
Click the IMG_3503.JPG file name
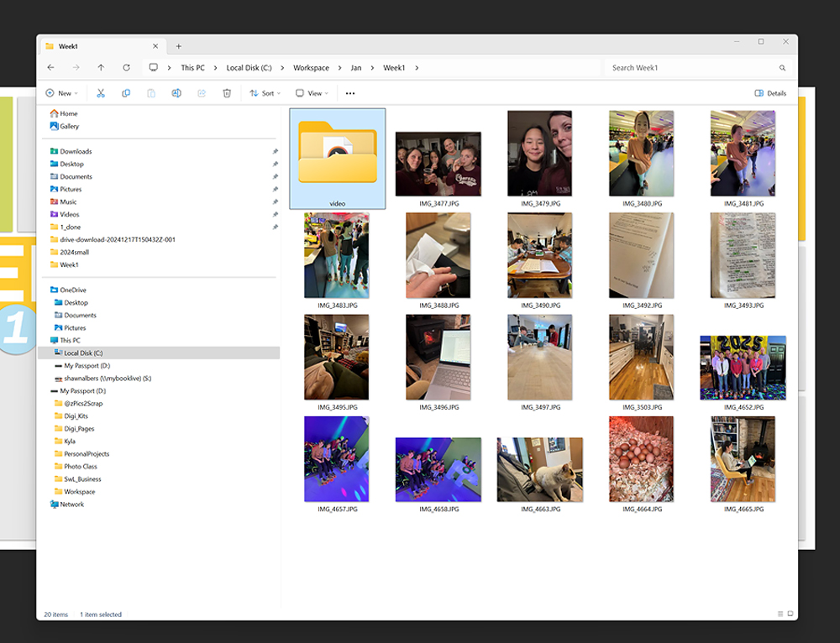643,407
